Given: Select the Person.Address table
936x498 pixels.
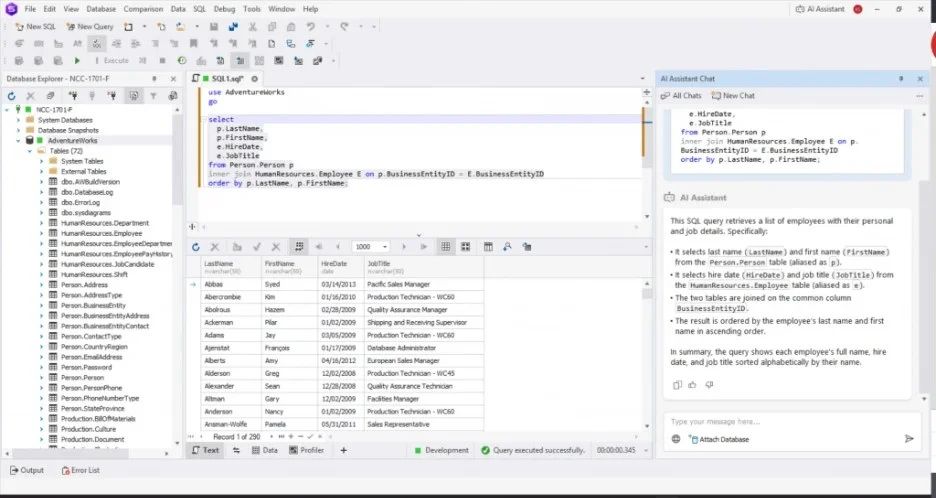Looking at the screenshot, I should pyautogui.click(x=84, y=285).
